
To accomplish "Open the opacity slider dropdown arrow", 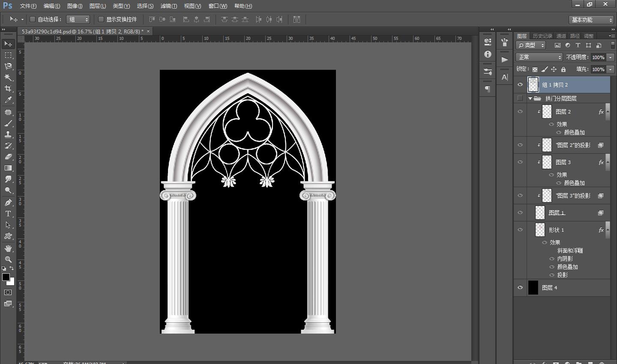I will pos(611,57).
